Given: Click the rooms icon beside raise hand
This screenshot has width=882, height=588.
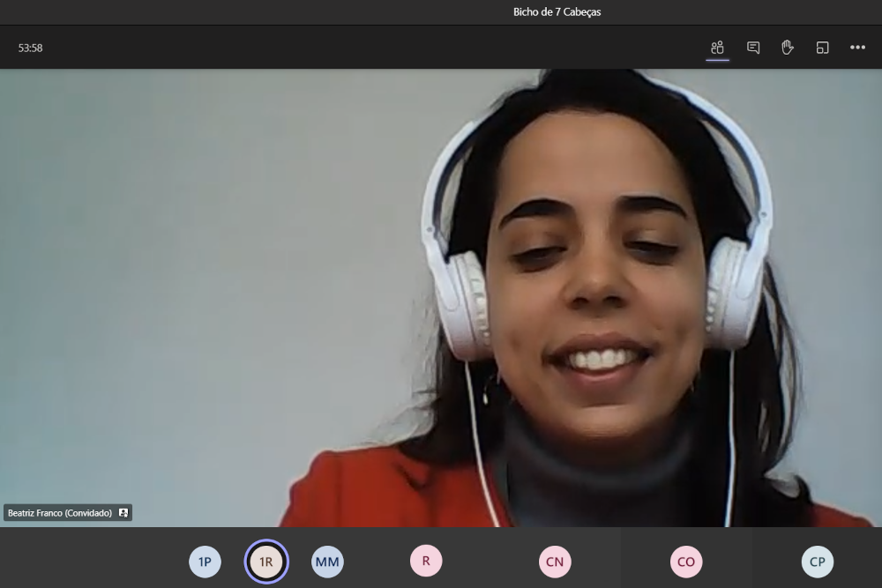Looking at the screenshot, I should coord(822,48).
